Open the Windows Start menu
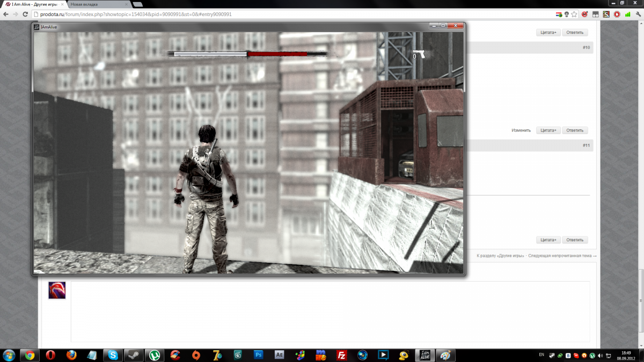This screenshot has width=644, height=362. pyautogui.click(x=9, y=355)
